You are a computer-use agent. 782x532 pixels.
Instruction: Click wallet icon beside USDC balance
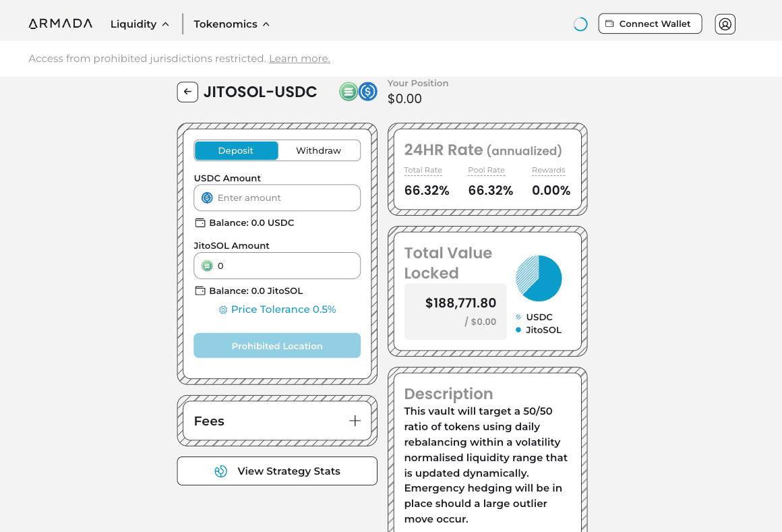click(200, 223)
